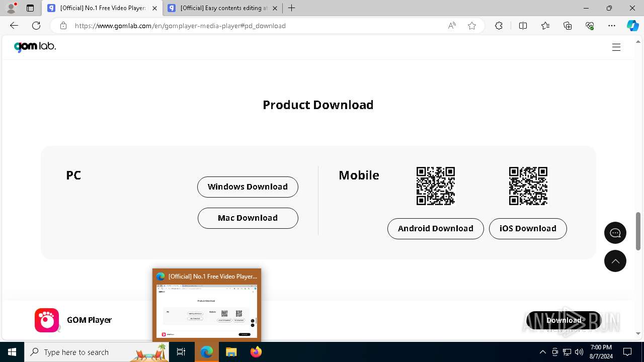644x362 pixels.
Task: Activate Read aloud icon in address bar
Action: 452,26
